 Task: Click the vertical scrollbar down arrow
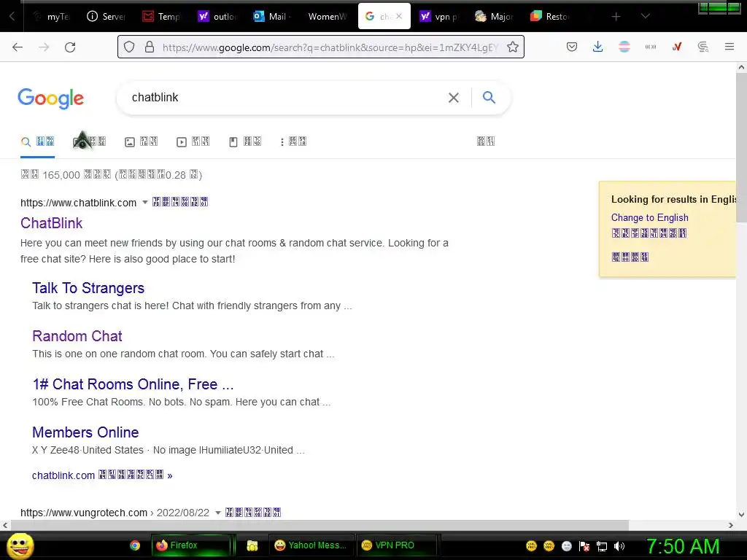741,514
